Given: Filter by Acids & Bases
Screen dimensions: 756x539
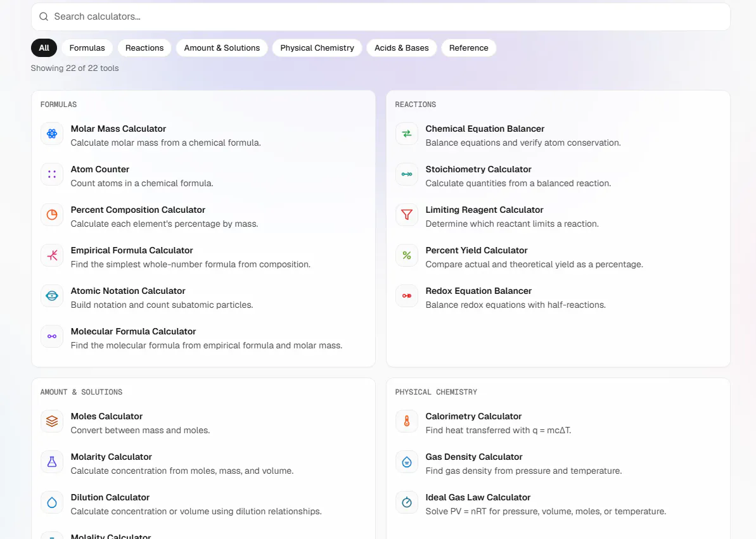Looking at the screenshot, I should [402, 48].
